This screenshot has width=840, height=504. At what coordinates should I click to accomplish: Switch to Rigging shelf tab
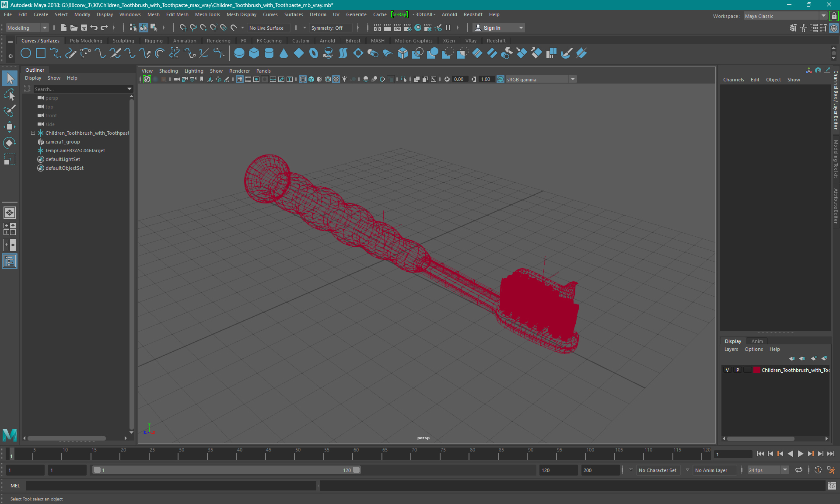point(154,41)
